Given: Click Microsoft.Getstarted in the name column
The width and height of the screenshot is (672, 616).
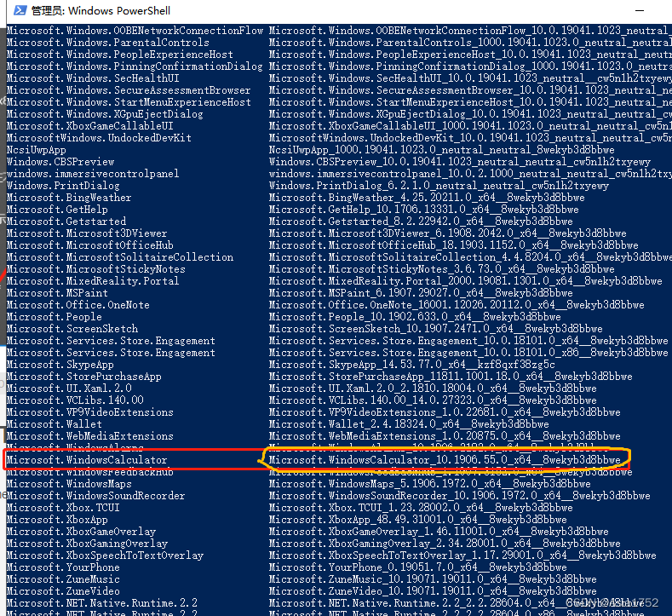Looking at the screenshot, I should click(66, 222).
